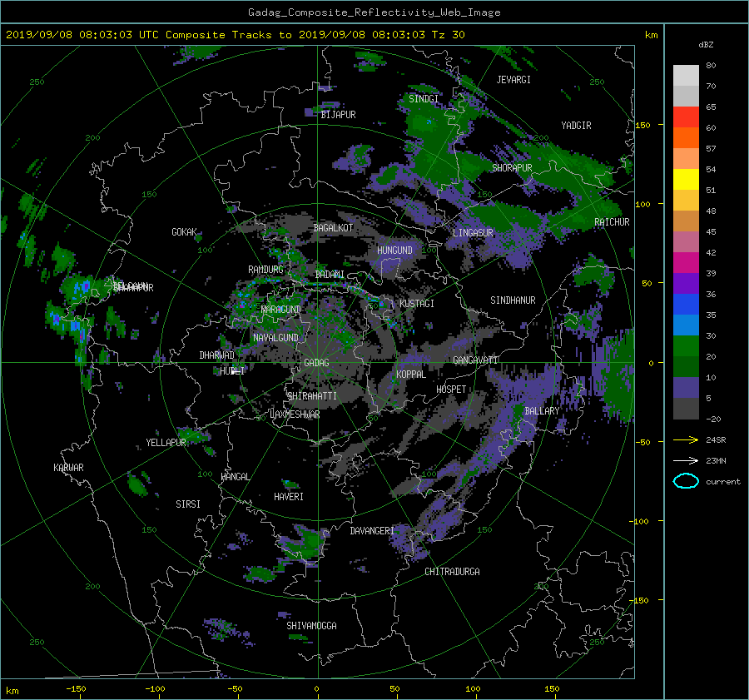Screen dimensions: 749x700
Task: Click the SHIRAHATTI city label
Action: click(312, 396)
